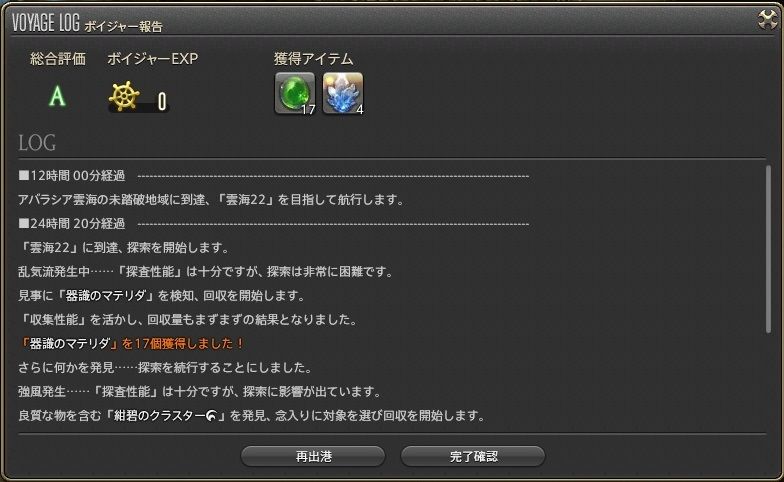Screen dimensions: 784x482
Task: Click the log scrollbar thumb
Action: [x=768, y=250]
